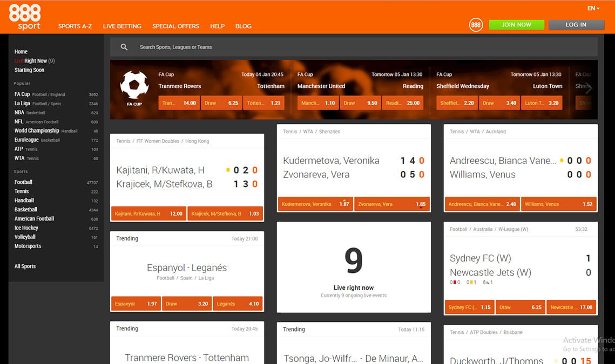Screen dimensions: 615x364
Task: Click the Tennis / ATP Doubles / Brisbane breadcrumb
Action: [486, 332]
